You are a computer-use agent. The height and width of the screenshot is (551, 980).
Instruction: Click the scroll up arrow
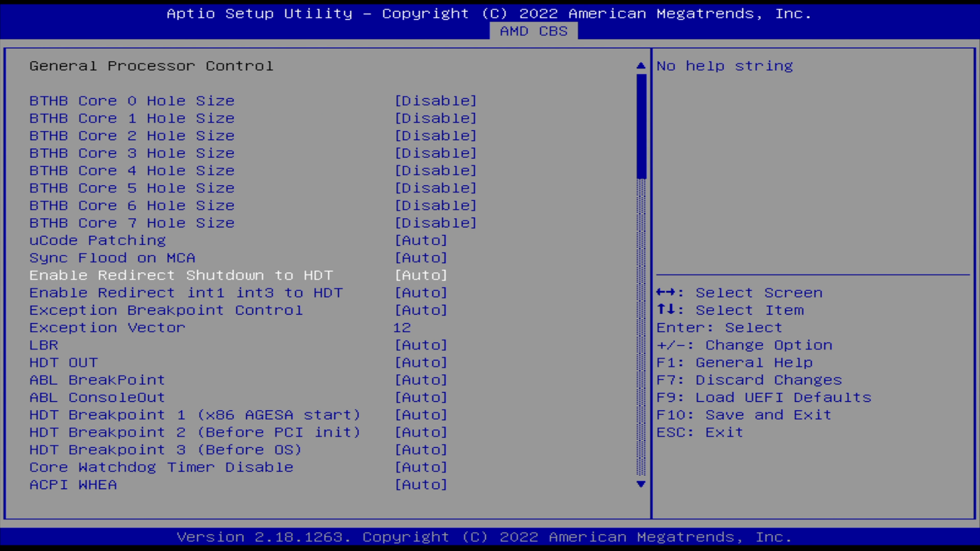click(x=641, y=66)
